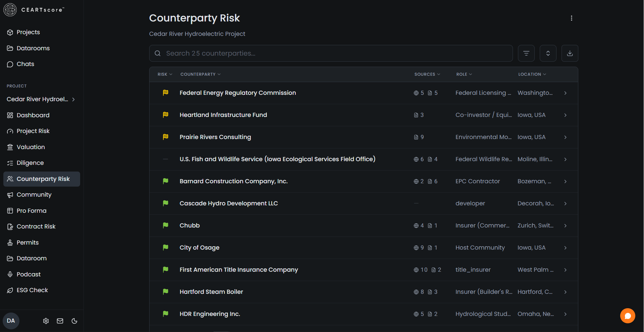Click the yellow flag for Heartland Infrastructure Fund
Image resolution: width=644 pixels, height=332 pixels.
tap(165, 115)
